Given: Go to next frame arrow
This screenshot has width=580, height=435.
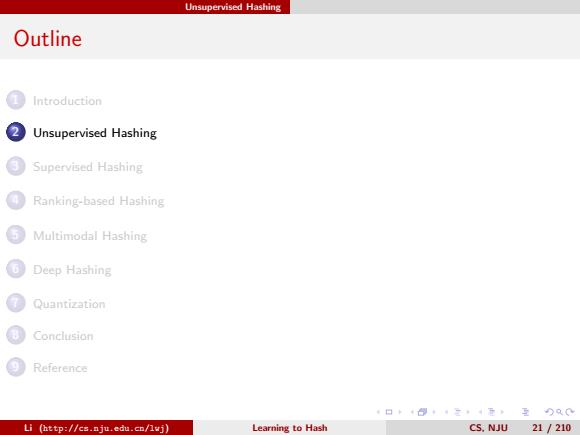Looking at the screenshot, I should [x=434, y=412].
